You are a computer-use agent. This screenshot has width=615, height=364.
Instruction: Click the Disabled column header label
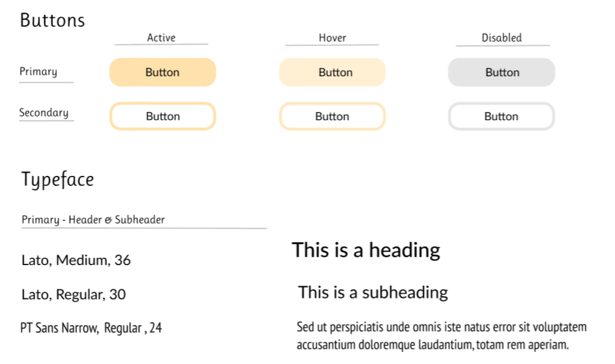502,38
